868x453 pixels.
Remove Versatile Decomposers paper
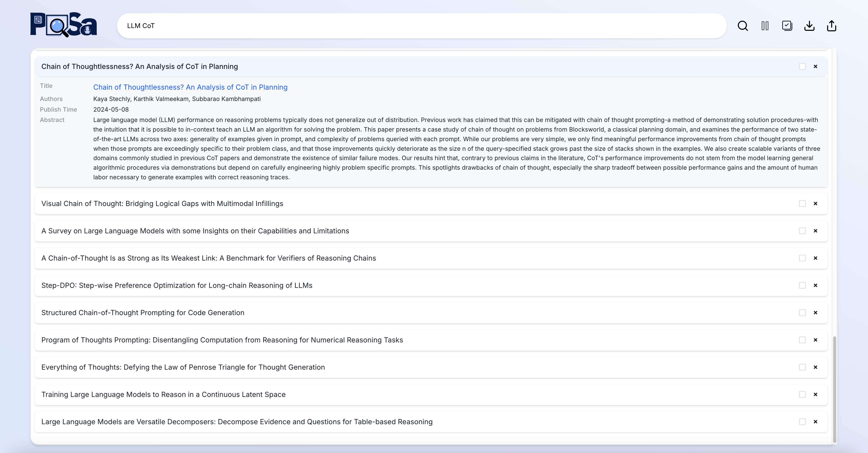point(816,422)
